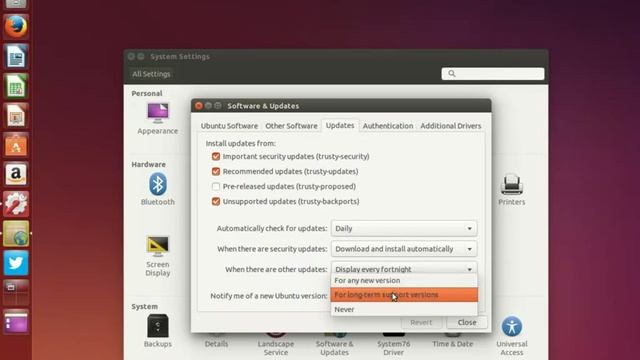Image resolution: width=640 pixels, height=360 pixels.
Task: Enable Pre-released updates checkbox
Action: 216,187
